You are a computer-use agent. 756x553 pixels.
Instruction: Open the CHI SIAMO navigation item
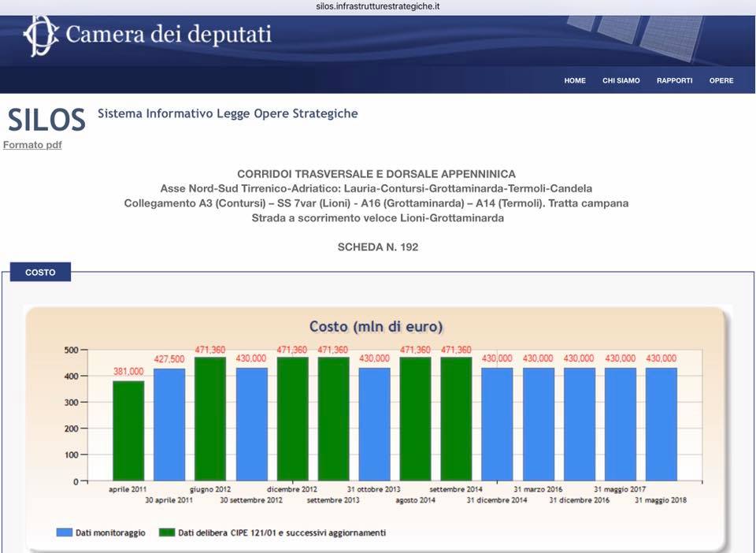click(x=621, y=80)
